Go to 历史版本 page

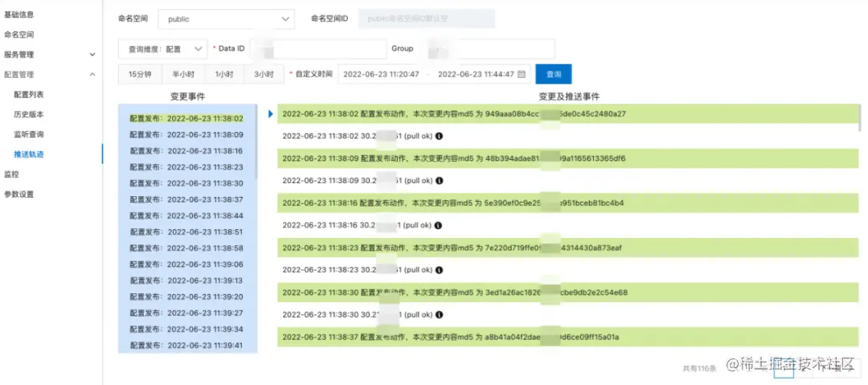point(29,115)
